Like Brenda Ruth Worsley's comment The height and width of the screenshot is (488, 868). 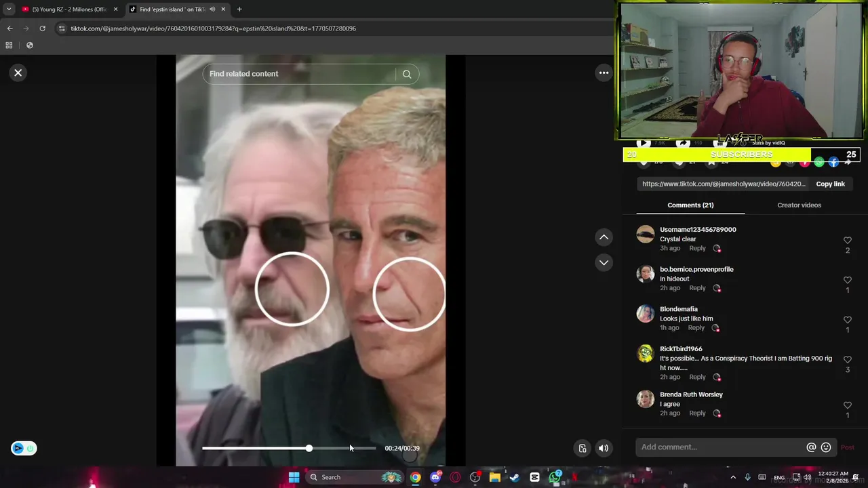click(x=847, y=405)
